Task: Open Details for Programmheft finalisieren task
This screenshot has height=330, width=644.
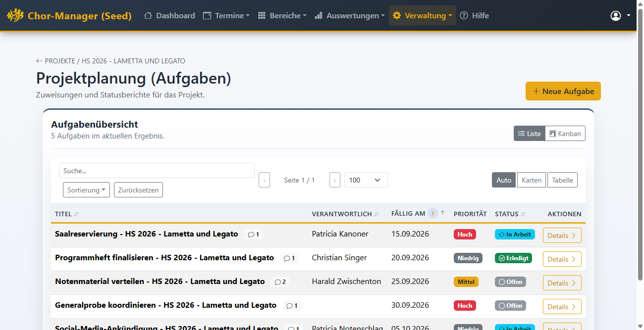Action: point(562,259)
